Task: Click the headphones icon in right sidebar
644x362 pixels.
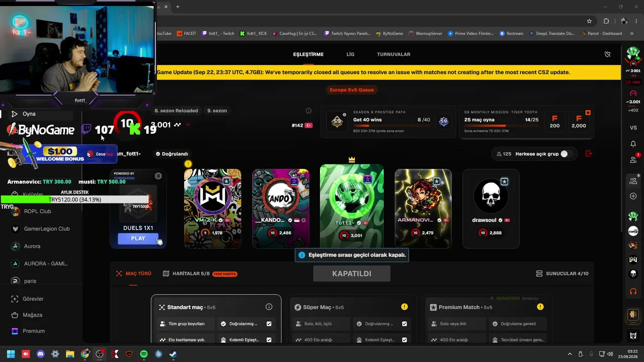Action: 633,292
